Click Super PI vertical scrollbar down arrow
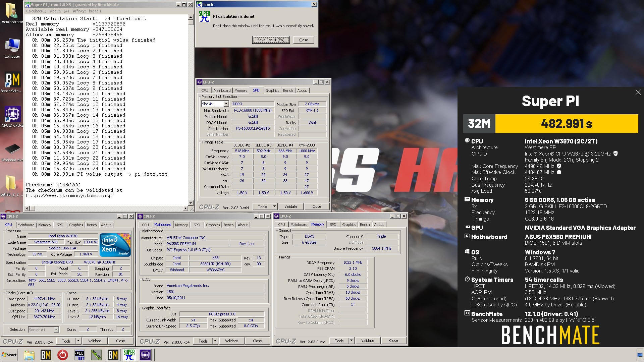This screenshot has width=644, height=362. tap(191, 203)
